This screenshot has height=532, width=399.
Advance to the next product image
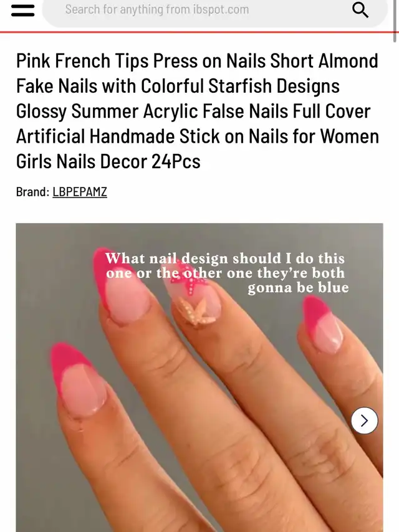coord(364,420)
